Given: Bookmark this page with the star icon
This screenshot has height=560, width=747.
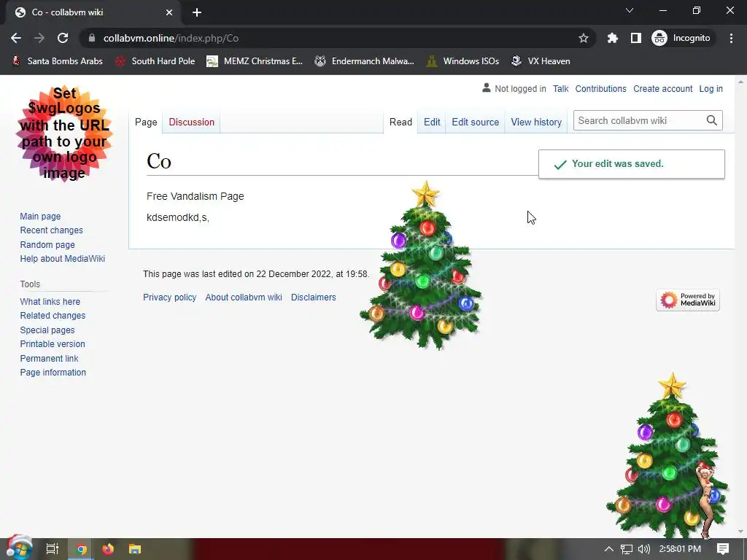Looking at the screenshot, I should [x=583, y=38].
